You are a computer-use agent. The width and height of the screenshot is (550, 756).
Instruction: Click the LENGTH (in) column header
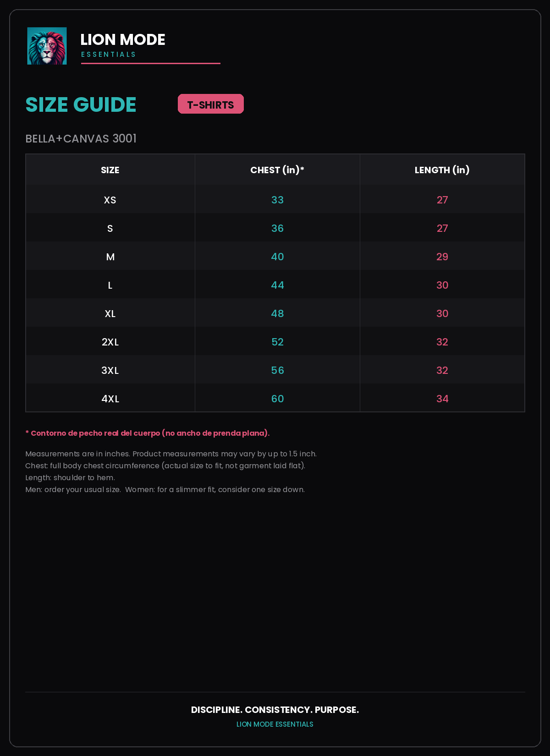point(442,170)
